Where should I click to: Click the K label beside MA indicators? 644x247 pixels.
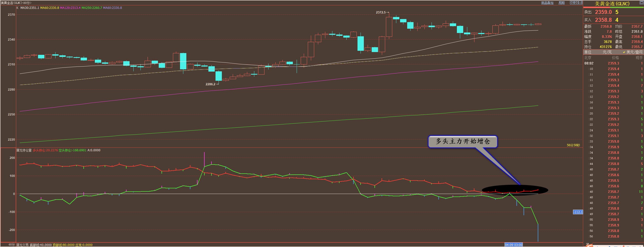pyautogui.click(x=17, y=8)
